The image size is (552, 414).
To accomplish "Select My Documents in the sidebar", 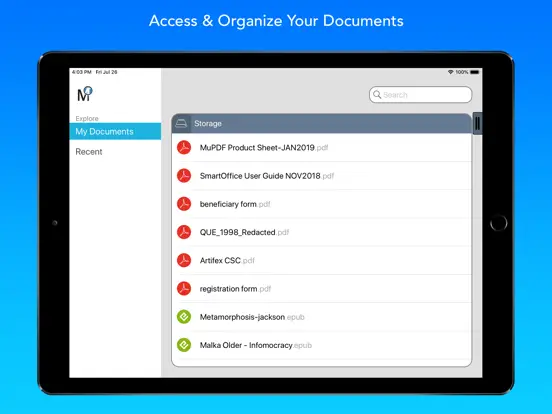I will [115, 131].
